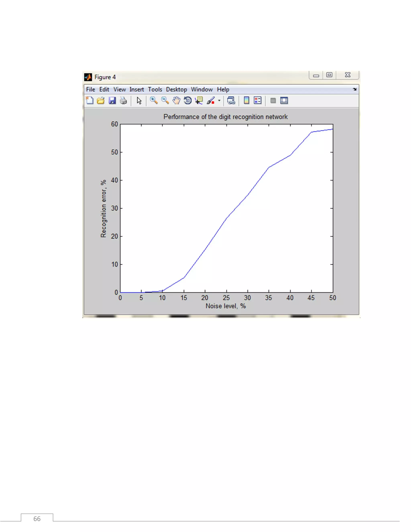Activate the Pan hand tool
411x532 pixels.
(176, 100)
